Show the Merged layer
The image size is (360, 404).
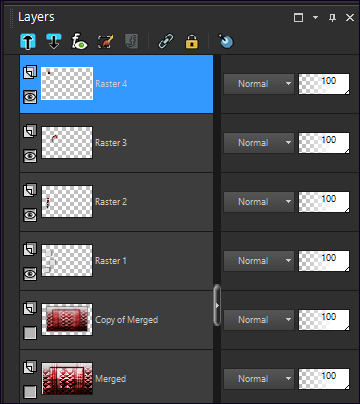tap(30, 392)
